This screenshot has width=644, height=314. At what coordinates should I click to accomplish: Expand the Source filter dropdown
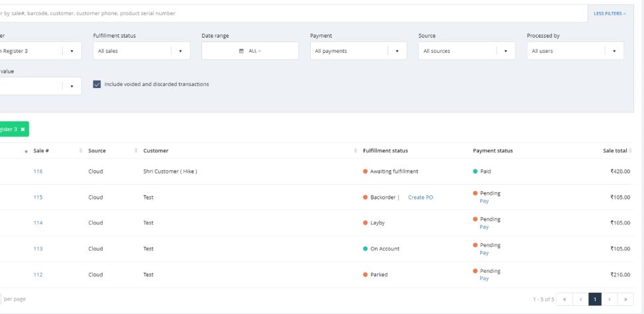click(x=506, y=51)
